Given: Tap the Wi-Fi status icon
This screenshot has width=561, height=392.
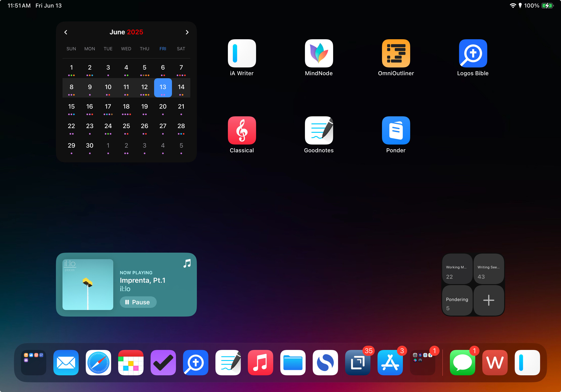Looking at the screenshot, I should tap(513, 5).
